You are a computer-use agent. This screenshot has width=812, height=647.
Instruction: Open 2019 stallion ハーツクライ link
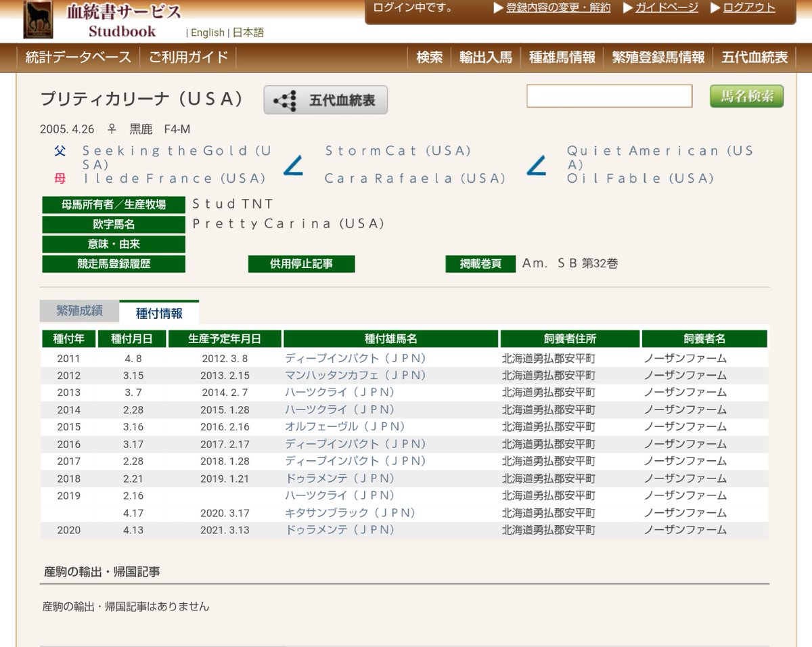340,495
